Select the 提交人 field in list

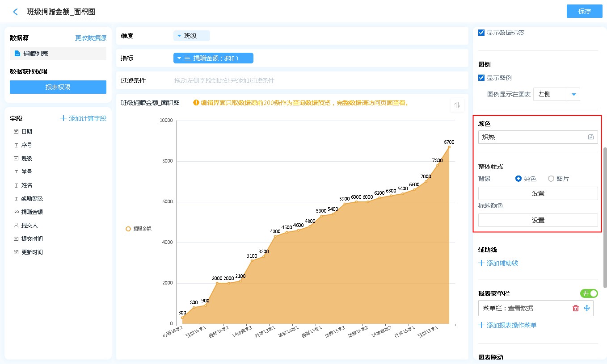pyautogui.click(x=30, y=226)
